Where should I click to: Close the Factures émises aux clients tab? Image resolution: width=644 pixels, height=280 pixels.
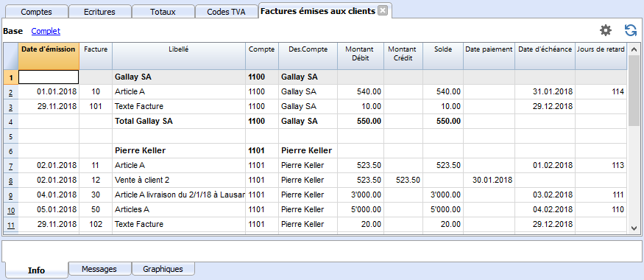pos(383,11)
